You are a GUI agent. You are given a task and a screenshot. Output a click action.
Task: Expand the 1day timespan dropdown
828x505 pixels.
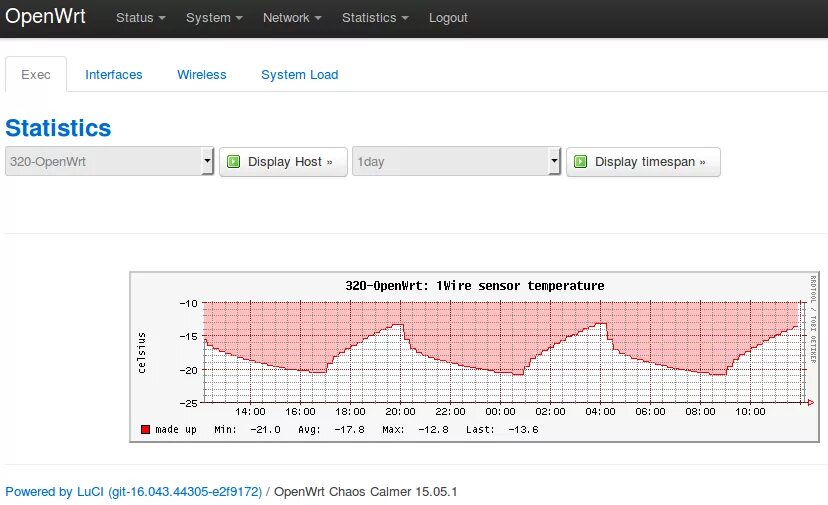click(x=456, y=161)
